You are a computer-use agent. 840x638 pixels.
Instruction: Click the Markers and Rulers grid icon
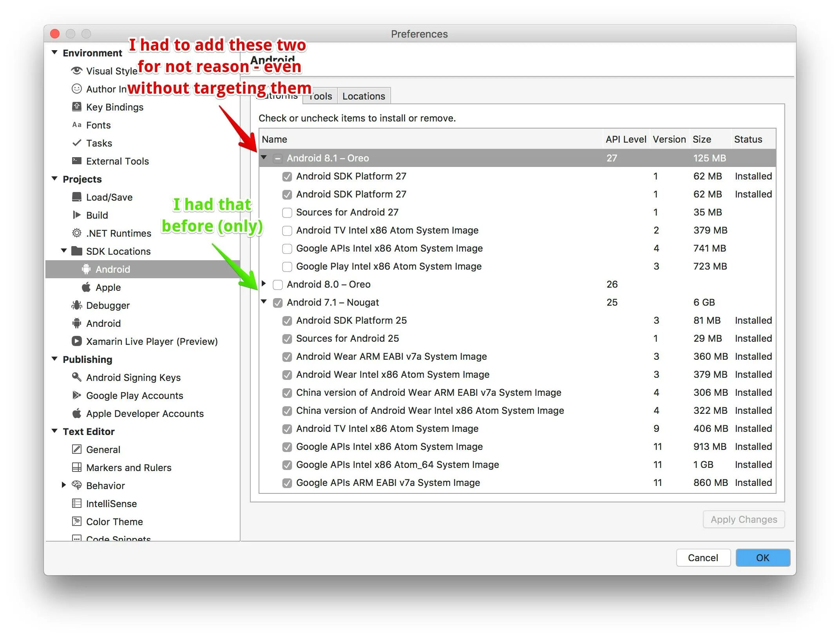[x=77, y=467]
